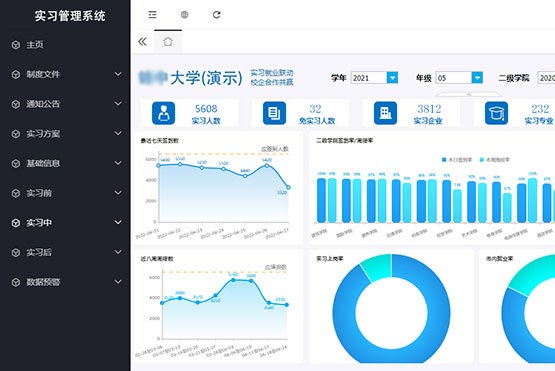
Task: Toggle the sidebar collapse menu icon
Action: pos(153,15)
